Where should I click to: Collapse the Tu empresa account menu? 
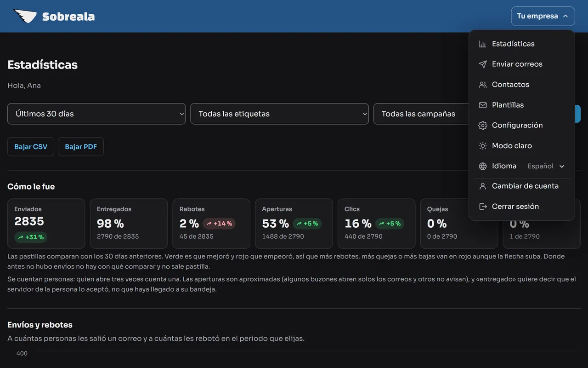click(543, 16)
